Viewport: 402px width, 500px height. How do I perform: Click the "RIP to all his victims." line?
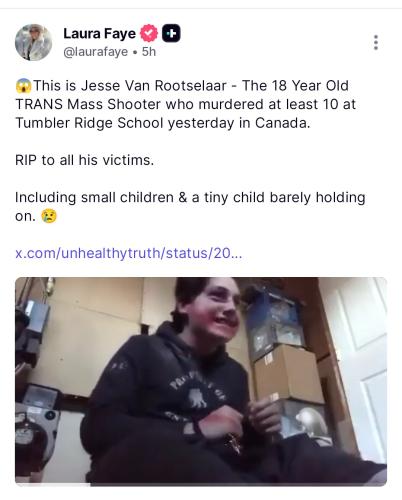pyautogui.click(x=84, y=160)
